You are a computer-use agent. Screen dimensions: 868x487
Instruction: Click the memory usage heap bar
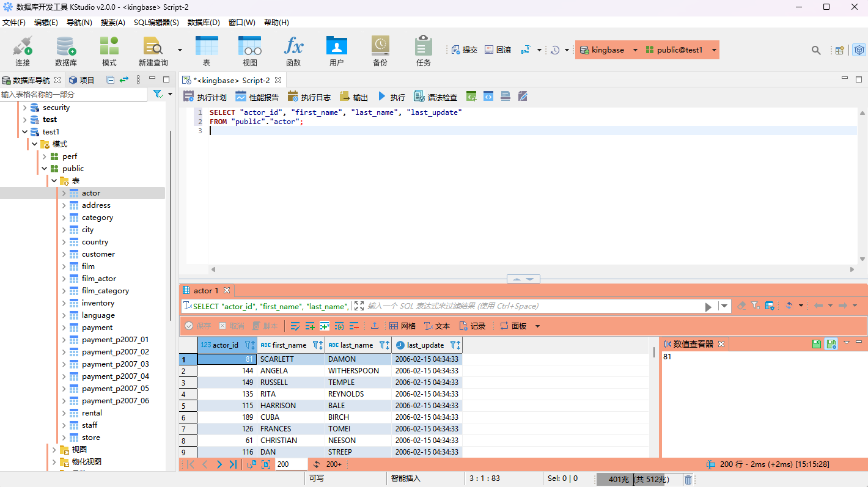pyautogui.click(x=639, y=480)
